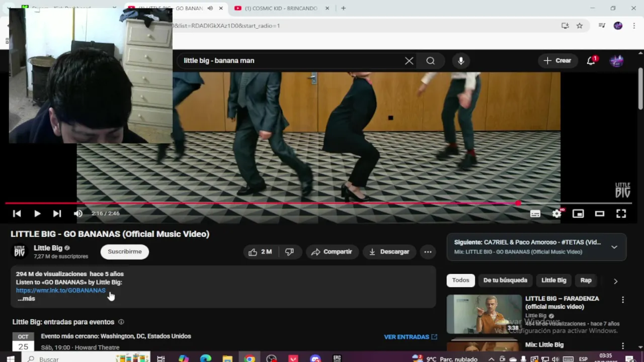Share the video via Compartir

coord(332,252)
